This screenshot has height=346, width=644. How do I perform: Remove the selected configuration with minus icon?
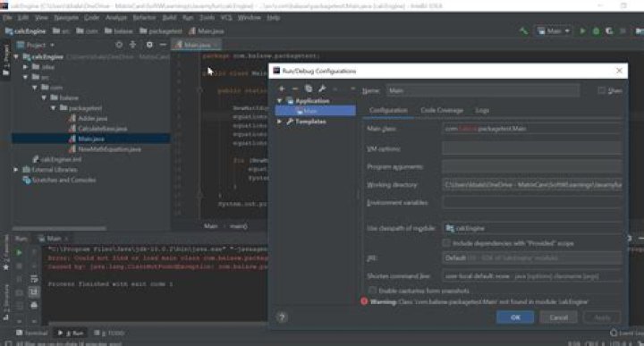point(295,89)
